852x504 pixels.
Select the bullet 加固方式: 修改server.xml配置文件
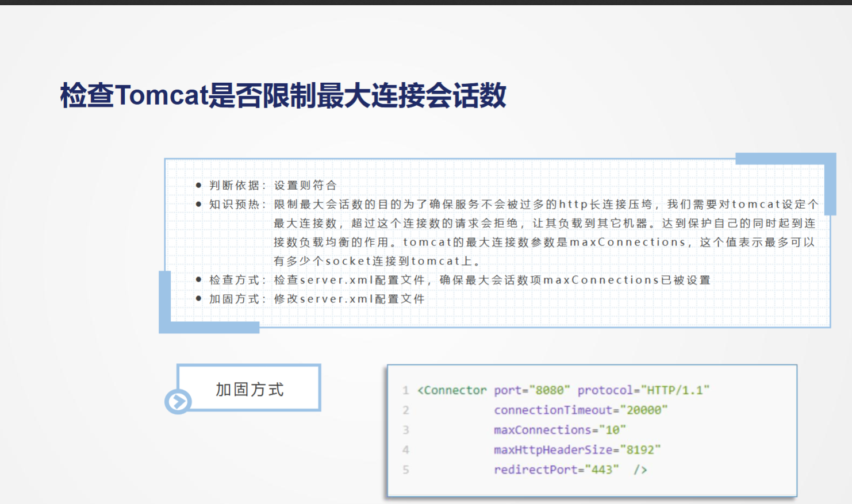(x=310, y=299)
